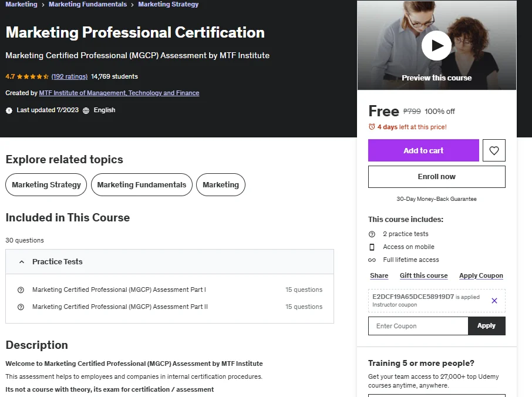Image resolution: width=532 pixels, height=397 pixels.
Task: Click the coupon code E2DCF19A65DCE58919D7
Action: point(413,297)
